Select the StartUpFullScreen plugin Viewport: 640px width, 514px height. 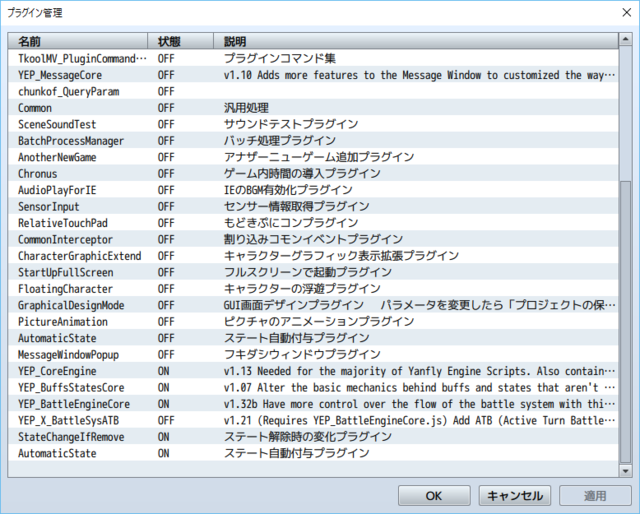66,272
